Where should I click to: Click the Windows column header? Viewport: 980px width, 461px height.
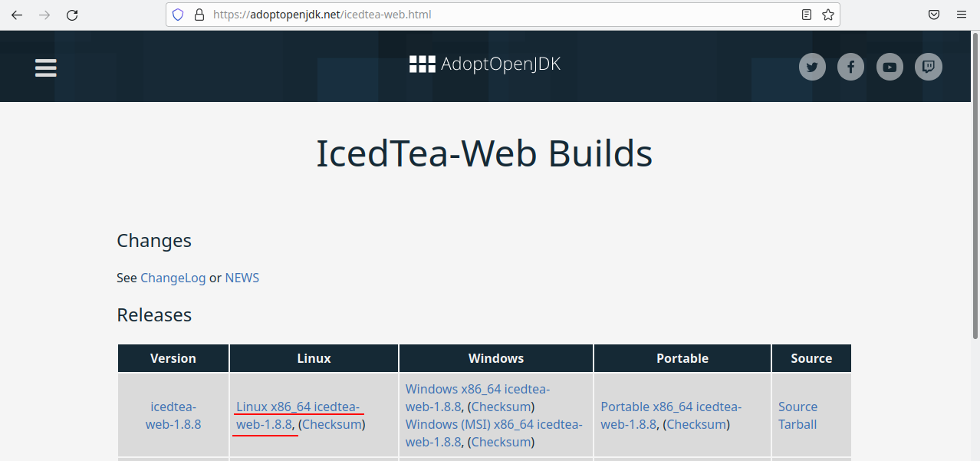click(496, 358)
